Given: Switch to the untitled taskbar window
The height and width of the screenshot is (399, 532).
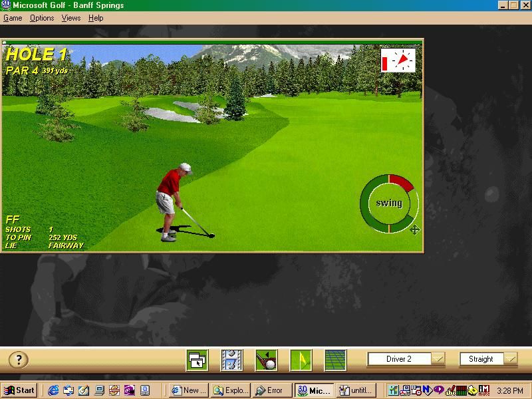Looking at the screenshot, I should coord(356,390).
